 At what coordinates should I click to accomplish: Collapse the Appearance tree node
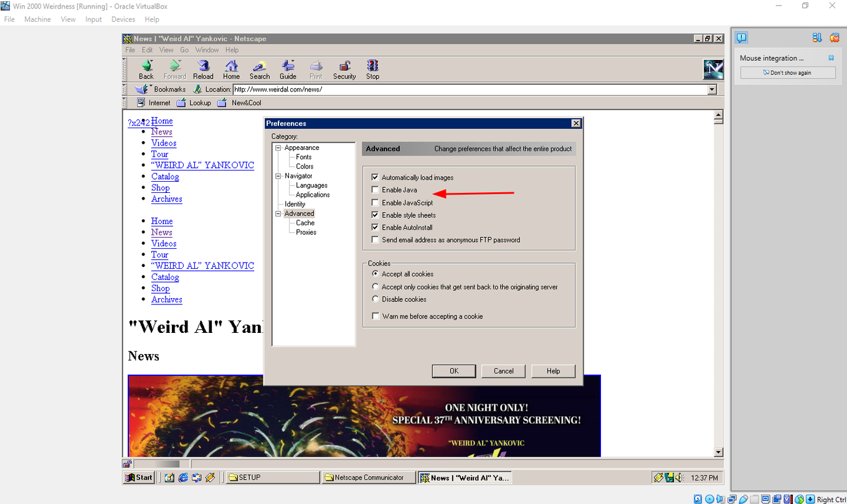coord(278,147)
